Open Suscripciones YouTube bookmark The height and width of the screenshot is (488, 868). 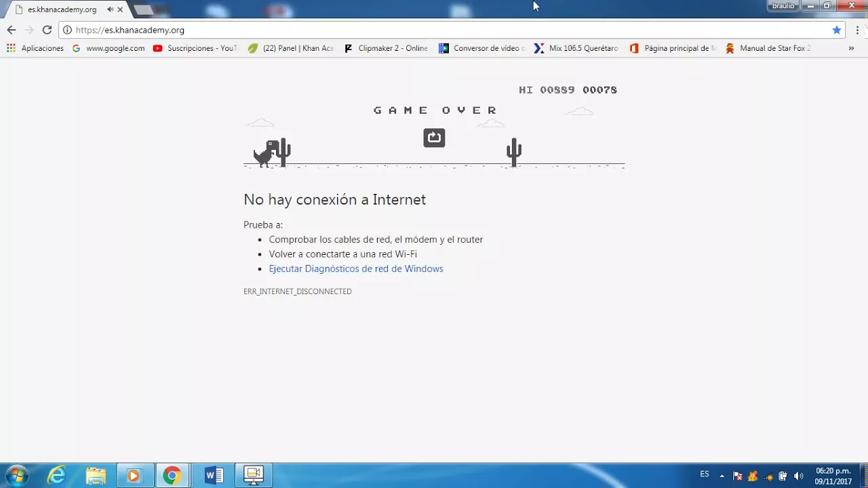click(x=195, y=48)
